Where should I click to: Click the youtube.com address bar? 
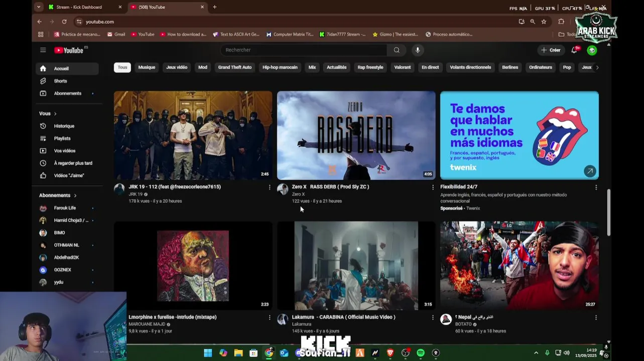tap(296, 22)
